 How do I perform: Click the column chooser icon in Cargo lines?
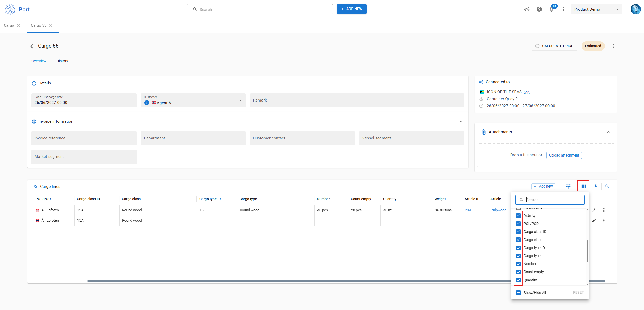click(583, 186)
